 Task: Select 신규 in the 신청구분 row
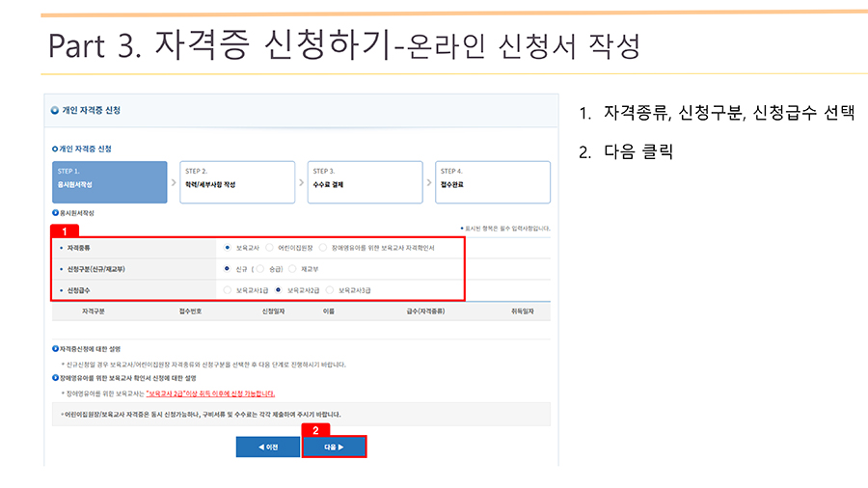(227, 269)
